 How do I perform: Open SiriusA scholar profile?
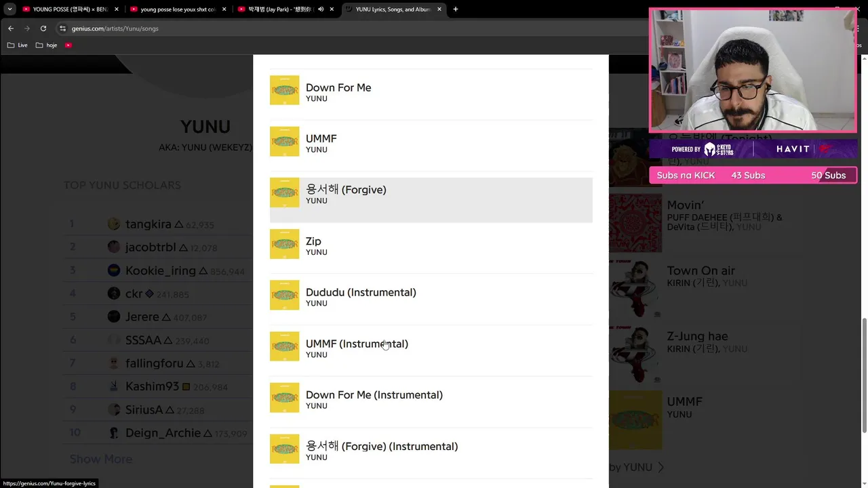pyautogui.click(x=144, y=409)
